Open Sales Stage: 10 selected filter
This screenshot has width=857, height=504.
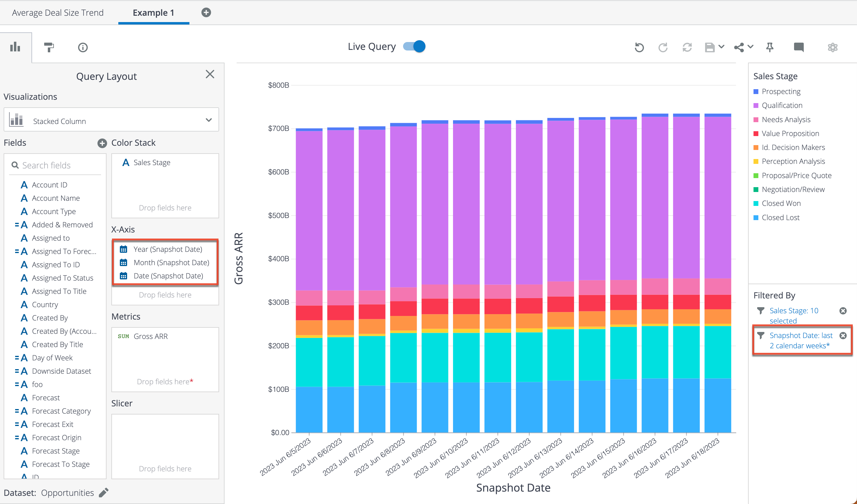click(794, 316)
